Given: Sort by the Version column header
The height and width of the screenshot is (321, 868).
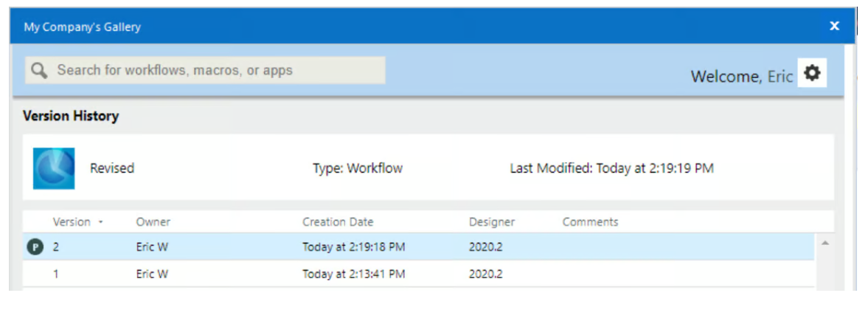Looking at the screenshot, I should [72, 222].
